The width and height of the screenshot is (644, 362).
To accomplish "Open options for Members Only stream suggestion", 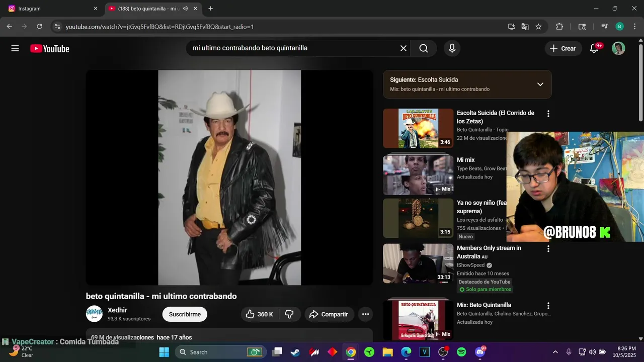I will coord(548,248).
